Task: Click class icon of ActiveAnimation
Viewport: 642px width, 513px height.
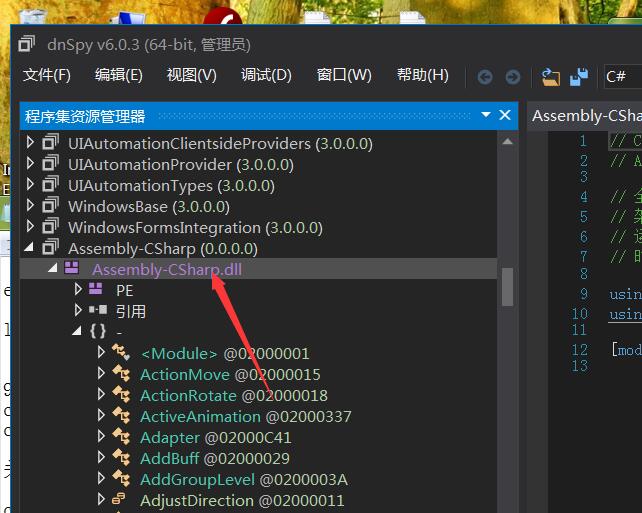Action: pyautogui.click(x=121, y=415)
